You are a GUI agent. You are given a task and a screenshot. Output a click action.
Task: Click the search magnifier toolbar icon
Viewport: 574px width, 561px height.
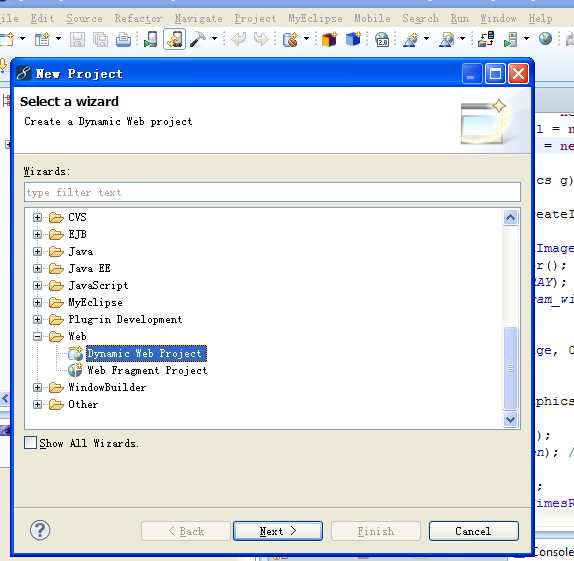447,39
